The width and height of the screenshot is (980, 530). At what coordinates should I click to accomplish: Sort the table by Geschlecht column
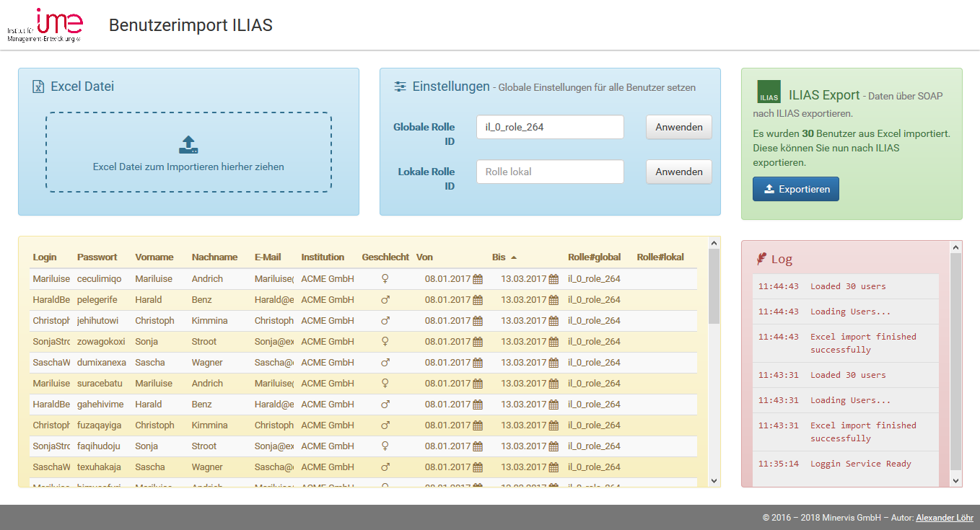tap(385, 257)
